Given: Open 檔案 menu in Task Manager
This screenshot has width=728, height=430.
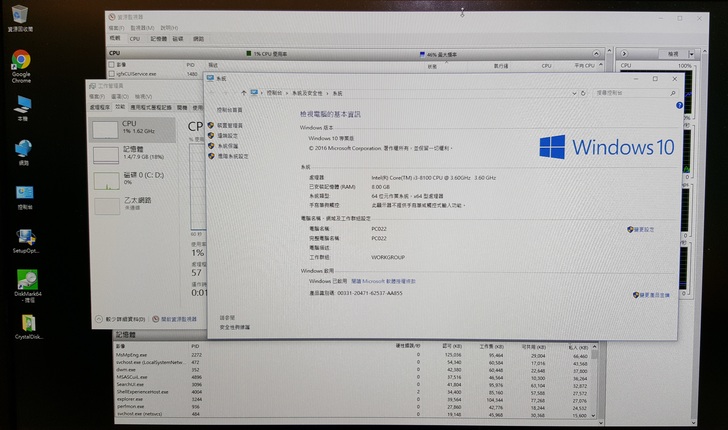Looking at the screenshot, I should coord(97,97).
